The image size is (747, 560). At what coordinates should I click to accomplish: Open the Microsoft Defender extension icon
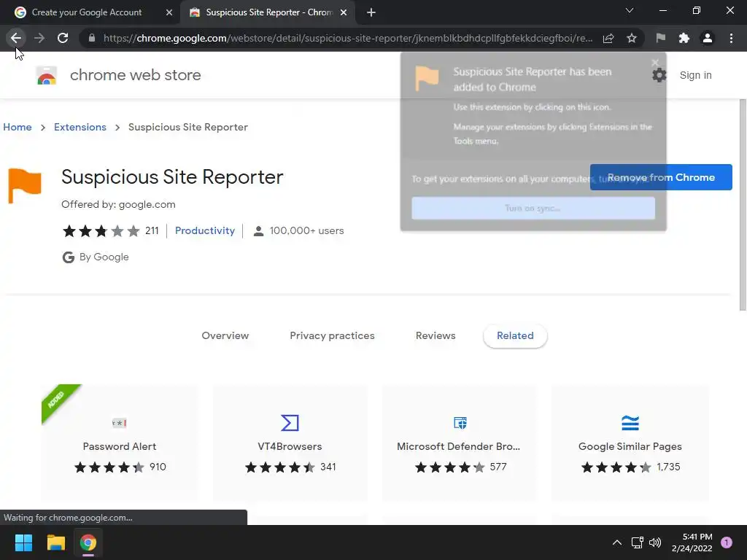[x=460, y=422]
